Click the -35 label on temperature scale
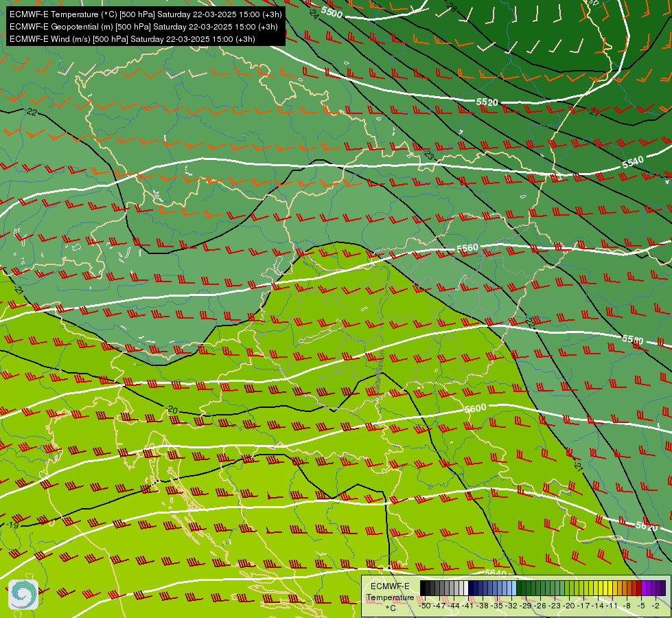 point(497,606)
